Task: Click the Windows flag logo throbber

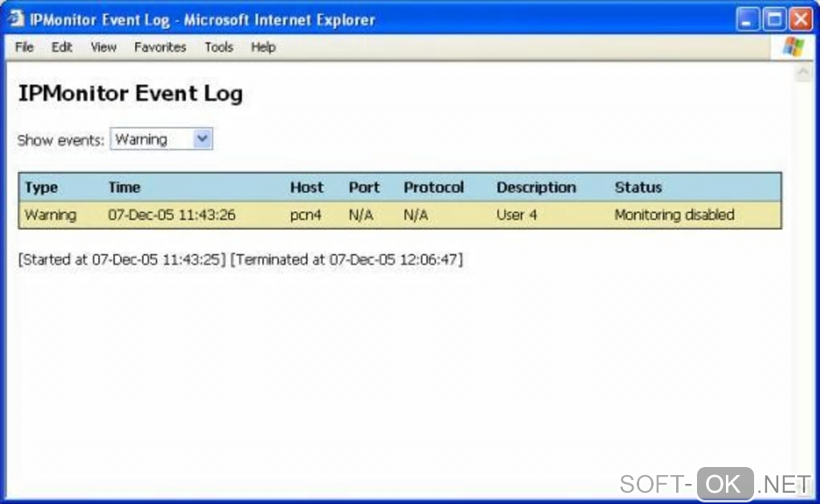Action: [793, 47]
